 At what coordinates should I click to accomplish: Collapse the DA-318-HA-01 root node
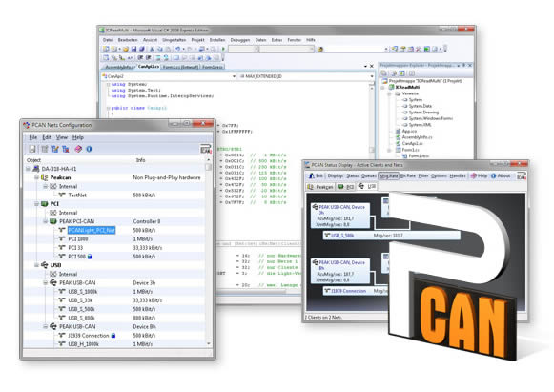click(28, 169)
